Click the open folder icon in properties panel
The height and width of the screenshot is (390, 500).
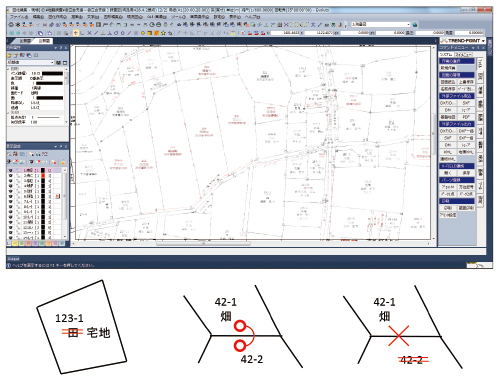pos(10,55)
